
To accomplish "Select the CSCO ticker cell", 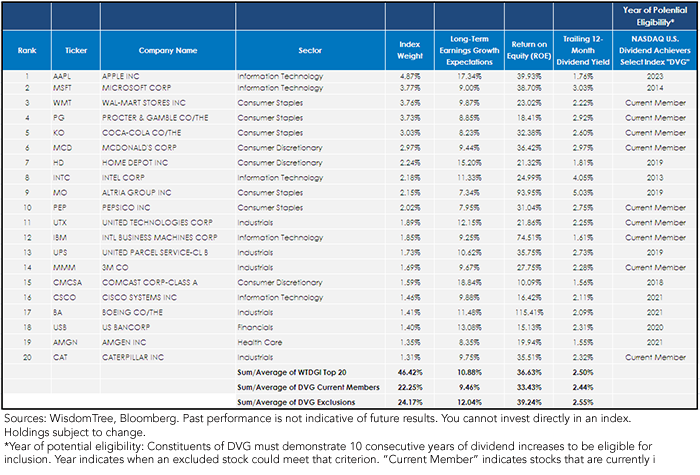I will coord(64,298).
